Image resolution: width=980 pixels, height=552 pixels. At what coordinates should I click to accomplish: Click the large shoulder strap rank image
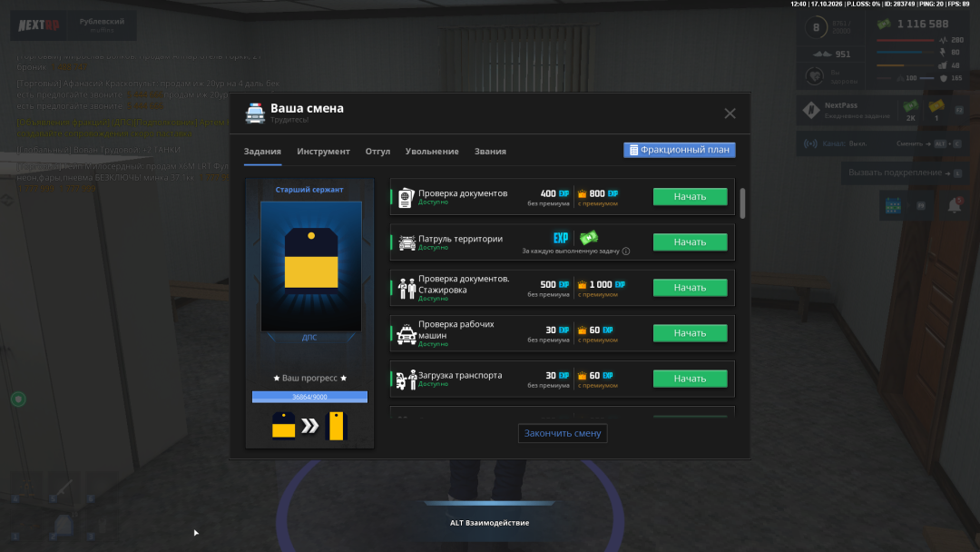click(310, 266)
